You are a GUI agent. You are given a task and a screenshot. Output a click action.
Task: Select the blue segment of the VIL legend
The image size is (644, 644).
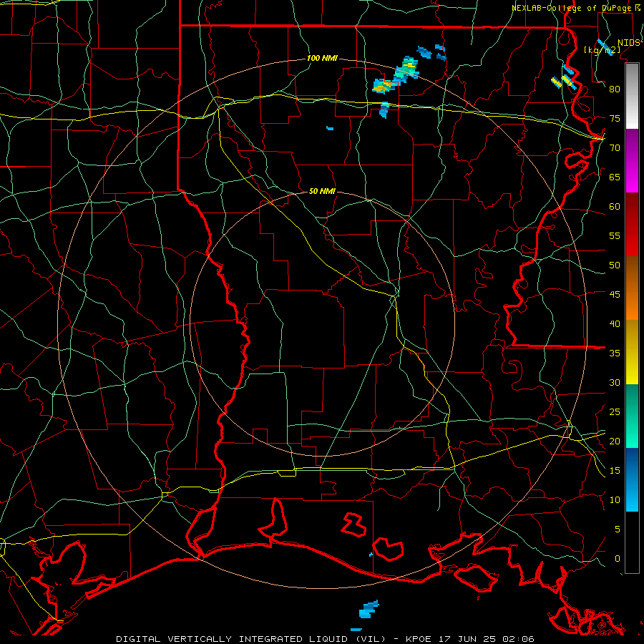coord(632,479)
